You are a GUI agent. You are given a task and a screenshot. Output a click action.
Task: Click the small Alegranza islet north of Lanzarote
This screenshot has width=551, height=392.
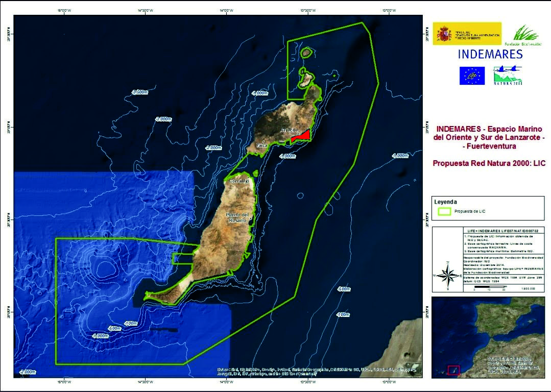point(306,53)
